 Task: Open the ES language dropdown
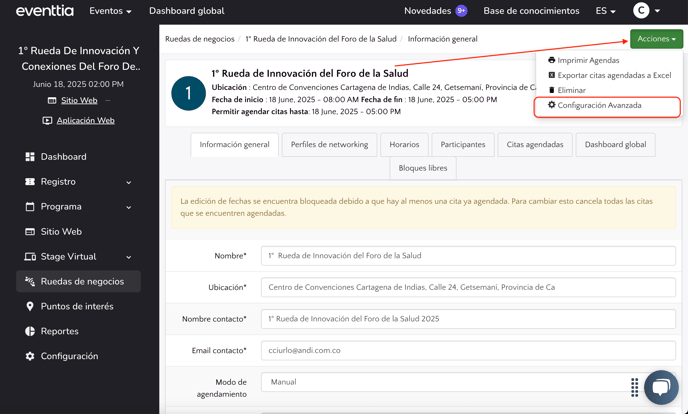(605, 11)
